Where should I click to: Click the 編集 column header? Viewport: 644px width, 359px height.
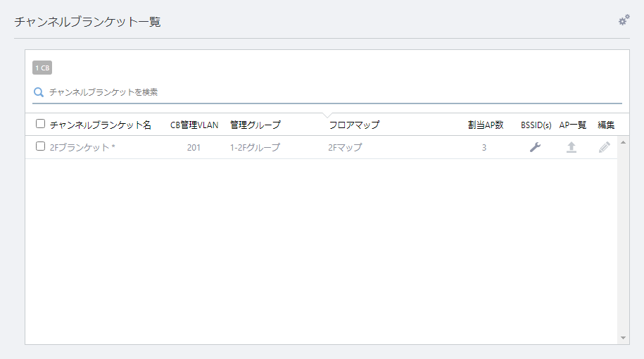[x=606, y=125]
